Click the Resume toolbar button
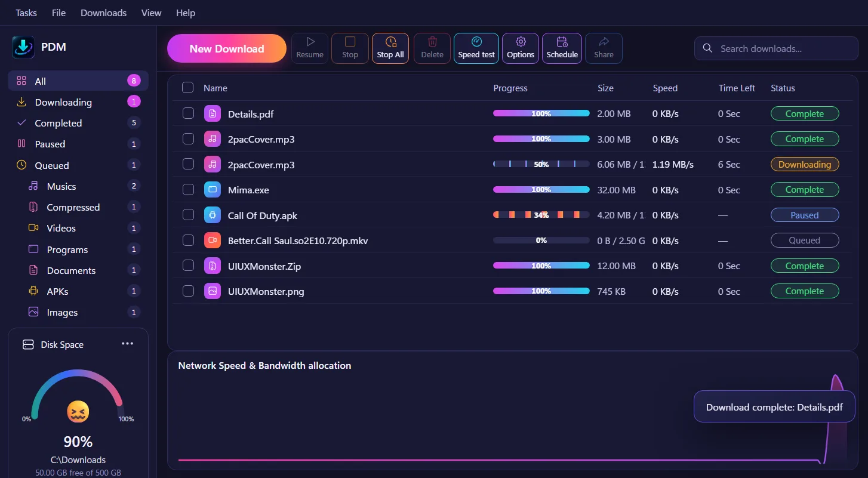Viewport: 868px width, 478px height. (x=310, y=48)
